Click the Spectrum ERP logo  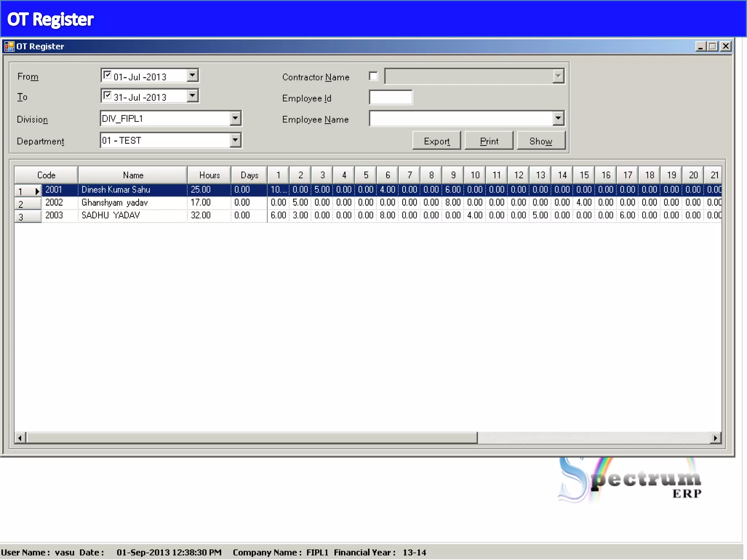[x=629, y=480]
